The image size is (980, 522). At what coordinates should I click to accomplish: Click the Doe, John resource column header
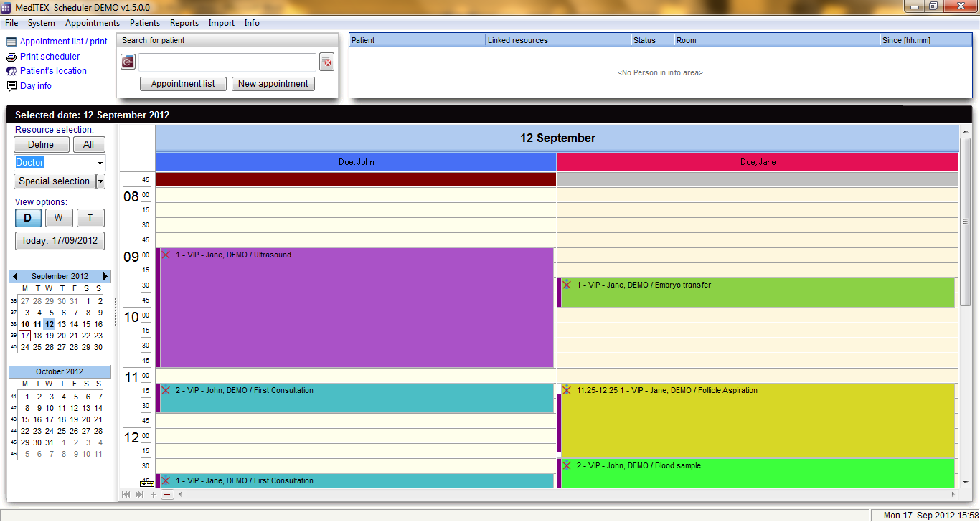click(x=356, y=162)
